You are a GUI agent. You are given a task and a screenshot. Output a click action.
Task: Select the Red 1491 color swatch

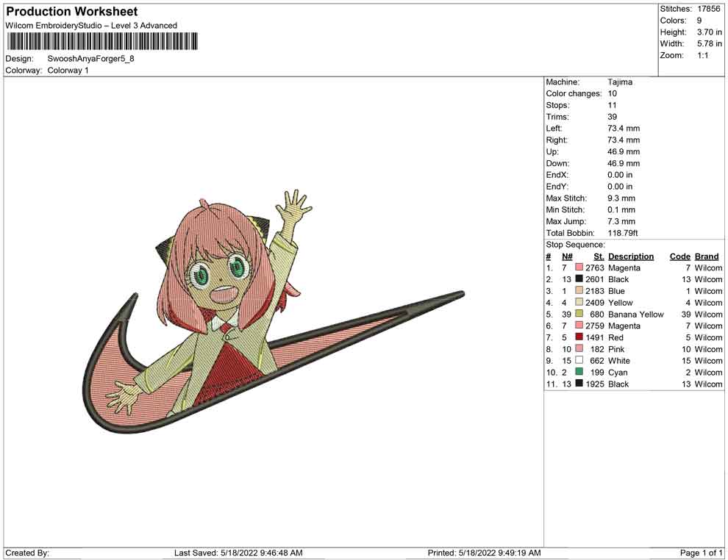(x=579, y=337)
